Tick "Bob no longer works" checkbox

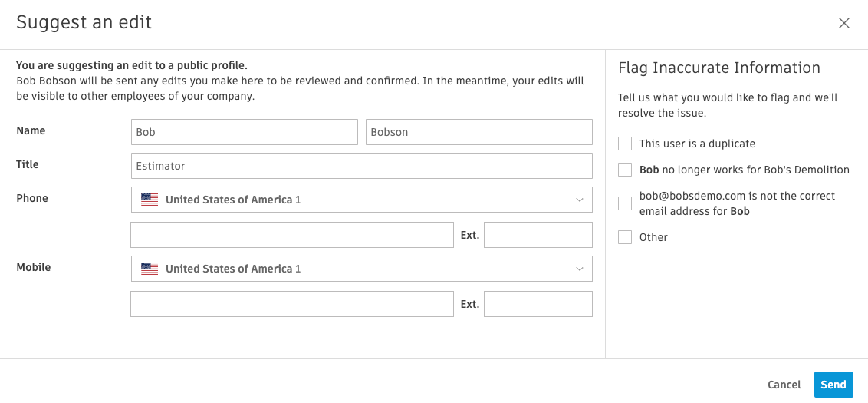coord(625,170)
